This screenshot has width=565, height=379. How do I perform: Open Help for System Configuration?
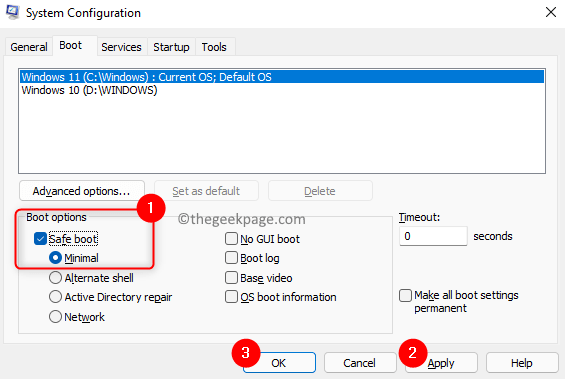coord(522,363)
